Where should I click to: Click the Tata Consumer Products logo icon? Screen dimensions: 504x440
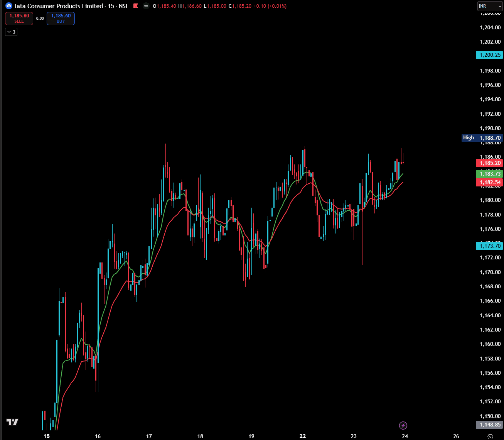[x=8, y=6]
